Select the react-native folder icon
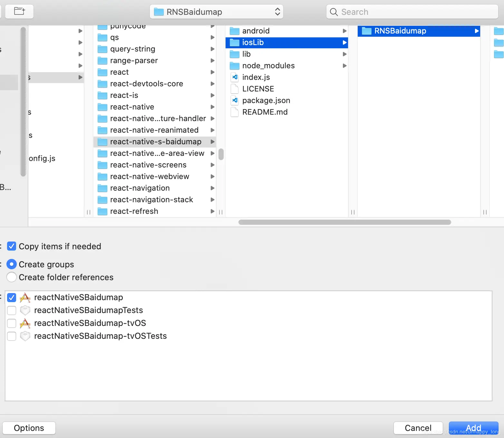 click(x=102, y=107)
